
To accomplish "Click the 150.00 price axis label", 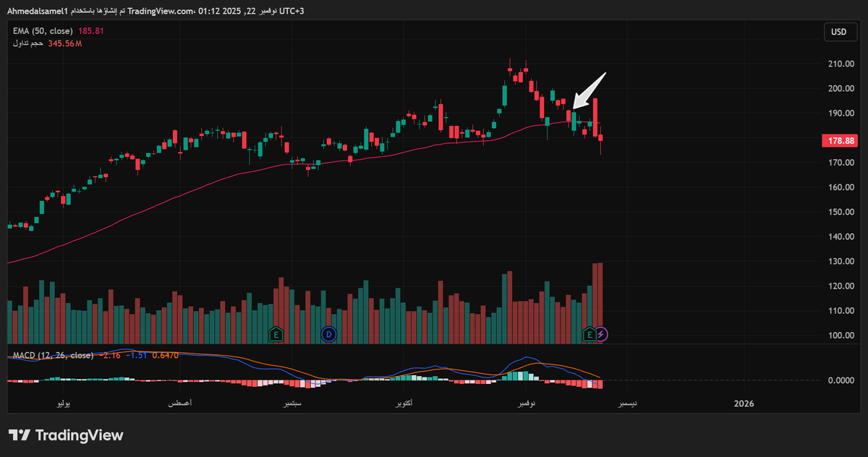I will point(840,212).
